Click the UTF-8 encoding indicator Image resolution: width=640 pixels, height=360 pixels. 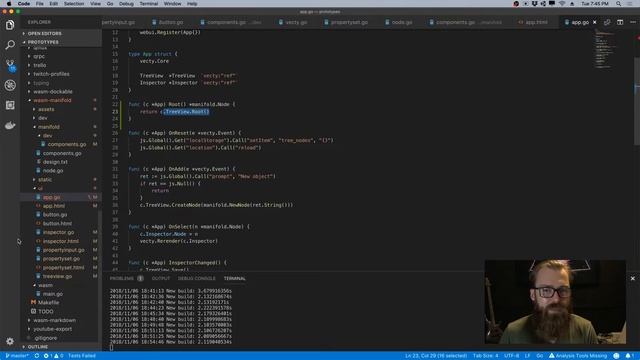click(511, 356)
